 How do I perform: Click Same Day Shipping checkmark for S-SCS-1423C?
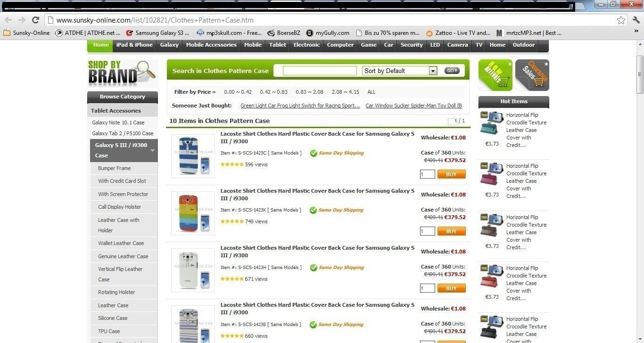pos(313,153)
